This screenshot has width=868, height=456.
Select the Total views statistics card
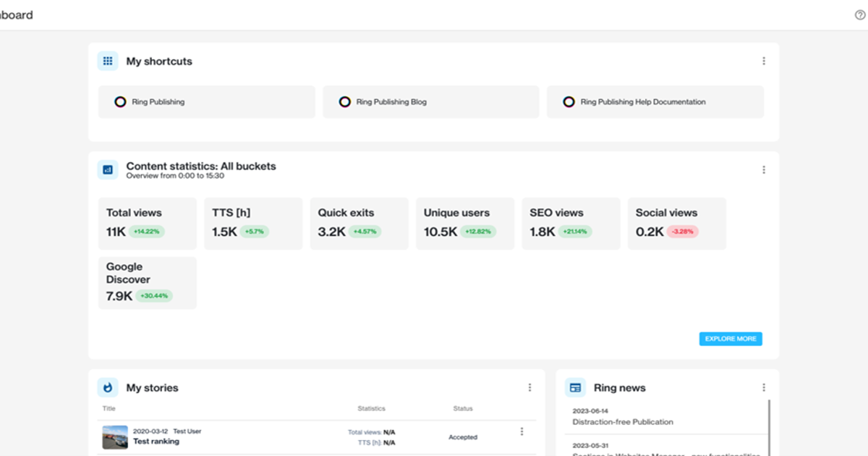click(147, 223)
